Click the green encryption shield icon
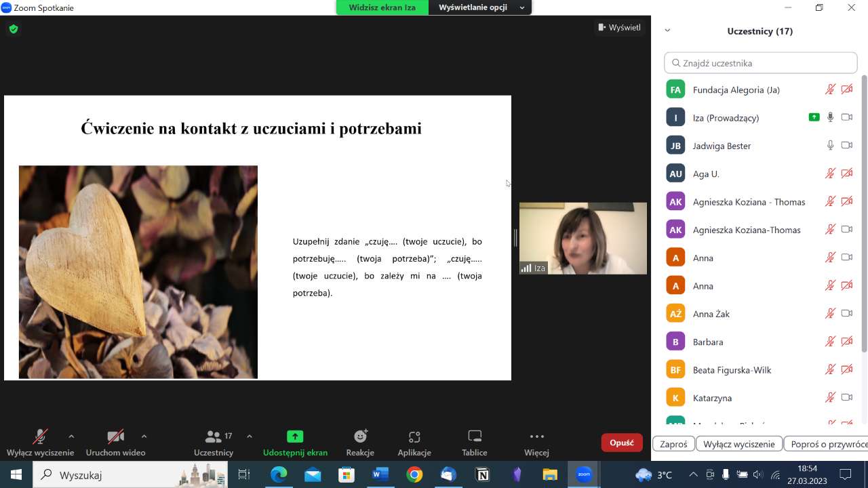868x488 pixels. click(x=14, y=29)
